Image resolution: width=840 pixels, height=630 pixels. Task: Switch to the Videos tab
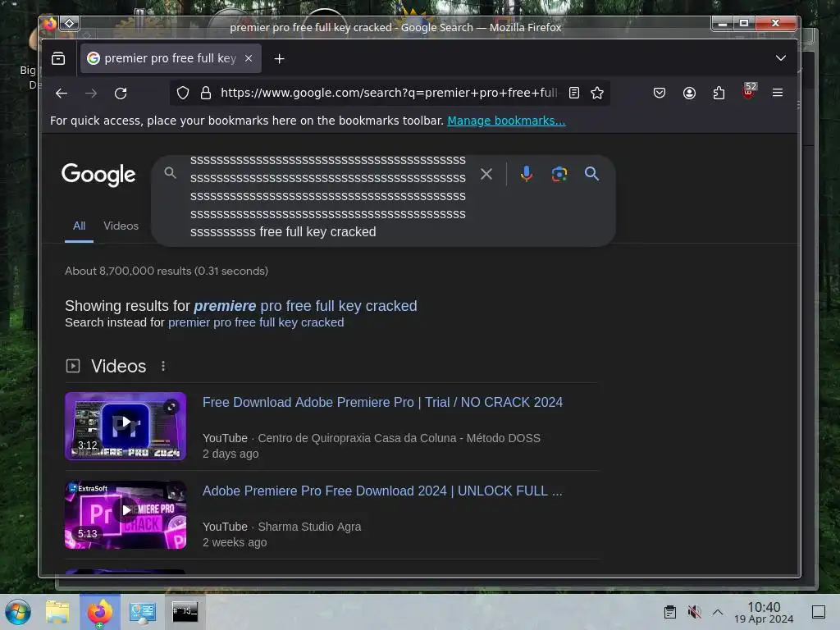point(121,226)
